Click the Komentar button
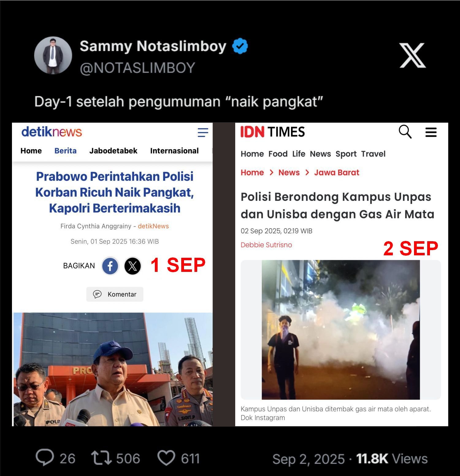460x476 pixels. click(115, 294)
